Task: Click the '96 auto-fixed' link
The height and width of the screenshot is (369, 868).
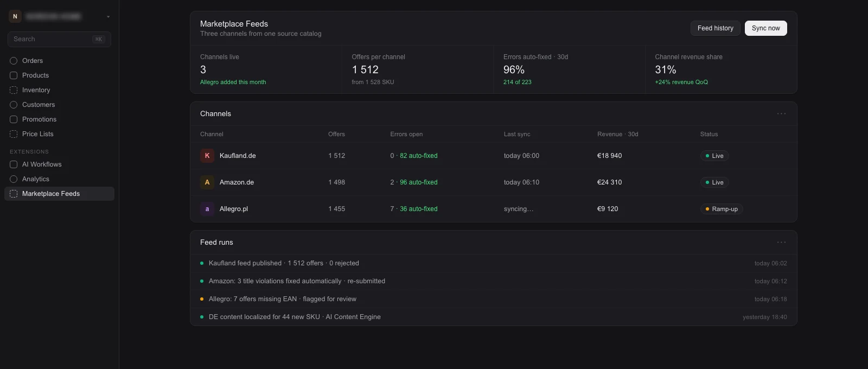Action: 419,182
